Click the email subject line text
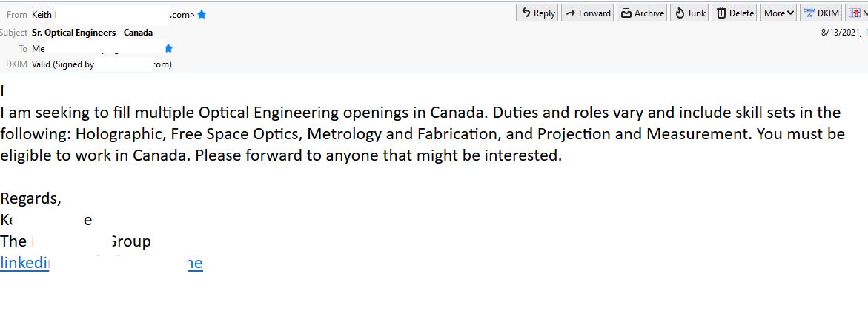 tap(93, 33)
